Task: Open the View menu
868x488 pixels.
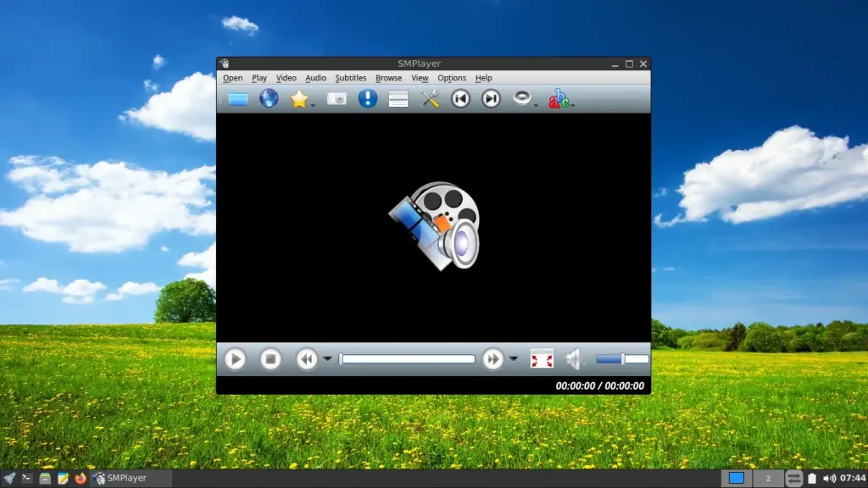Action: (x=420, y=78)
